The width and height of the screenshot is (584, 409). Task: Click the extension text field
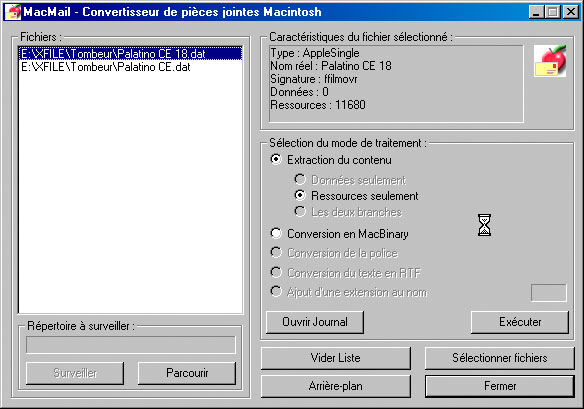click(x=549, y=293)
